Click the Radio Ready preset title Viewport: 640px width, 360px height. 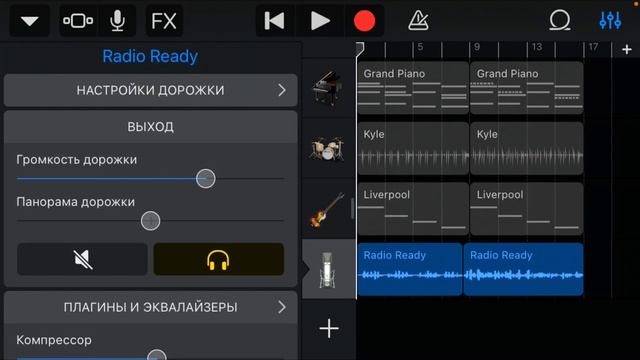150,56
